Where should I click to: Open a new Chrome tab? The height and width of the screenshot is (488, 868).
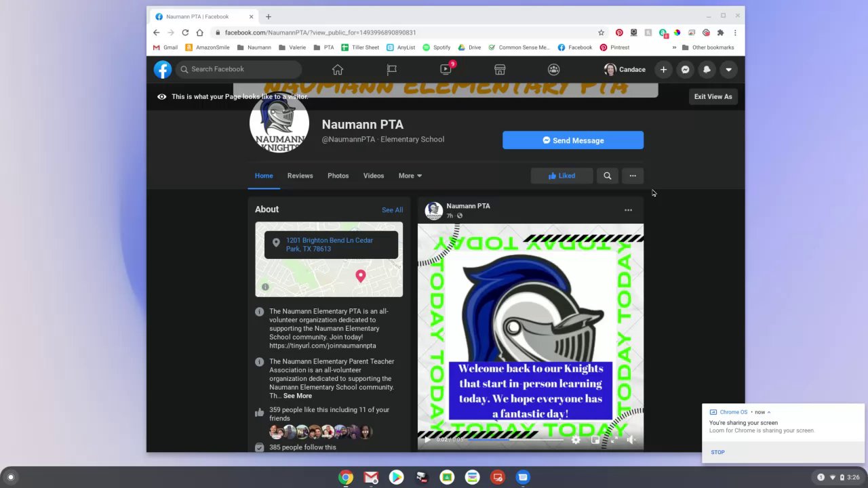269,16
